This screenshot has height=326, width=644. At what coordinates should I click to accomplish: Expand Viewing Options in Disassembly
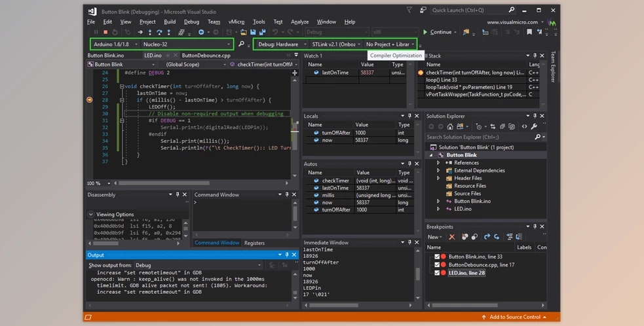91,214
